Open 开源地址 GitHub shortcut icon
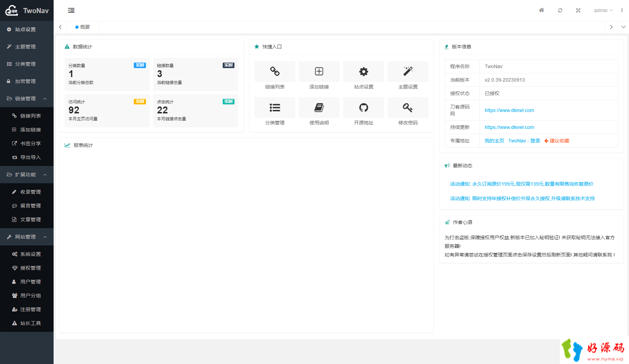 click(363, 108)
